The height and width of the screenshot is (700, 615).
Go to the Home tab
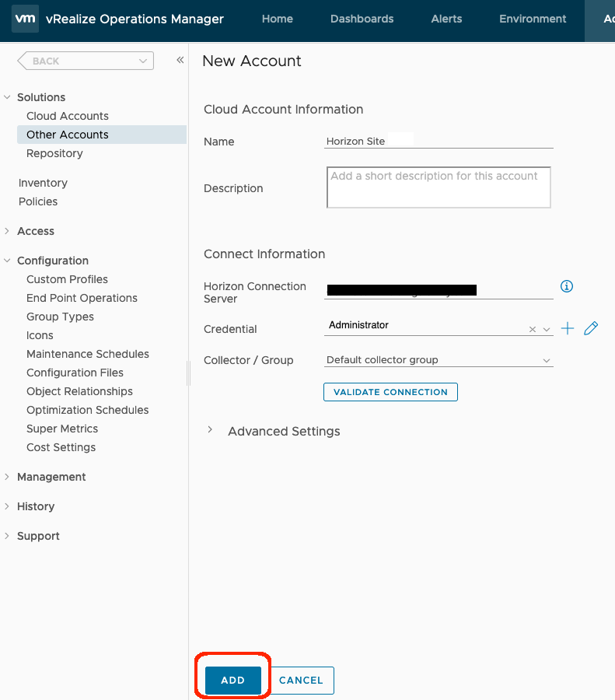pos(278,19)
